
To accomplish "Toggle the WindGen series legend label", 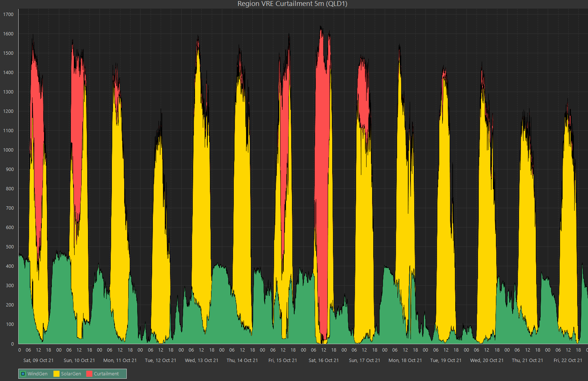I will tap(37, 374).
